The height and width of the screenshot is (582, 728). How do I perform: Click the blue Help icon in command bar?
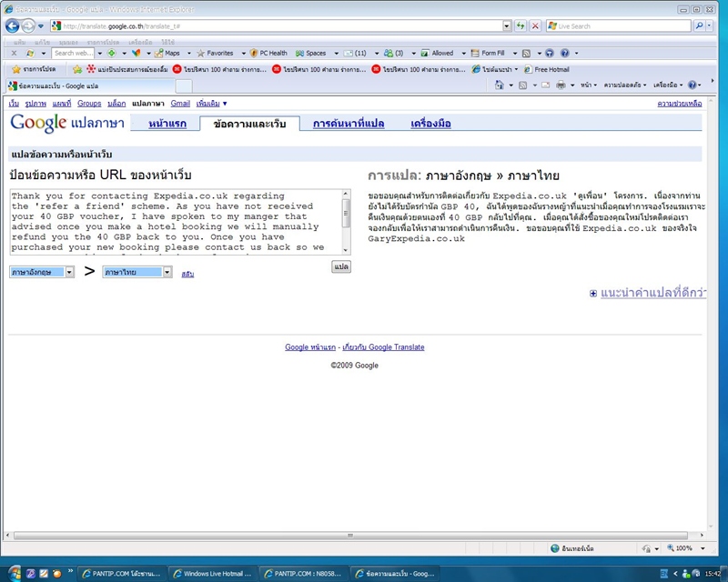coord(693,85)
